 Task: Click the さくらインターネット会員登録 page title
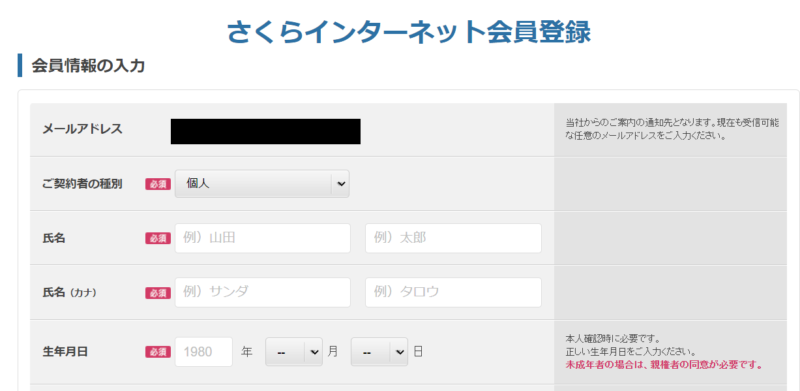[x=408, y=32]
